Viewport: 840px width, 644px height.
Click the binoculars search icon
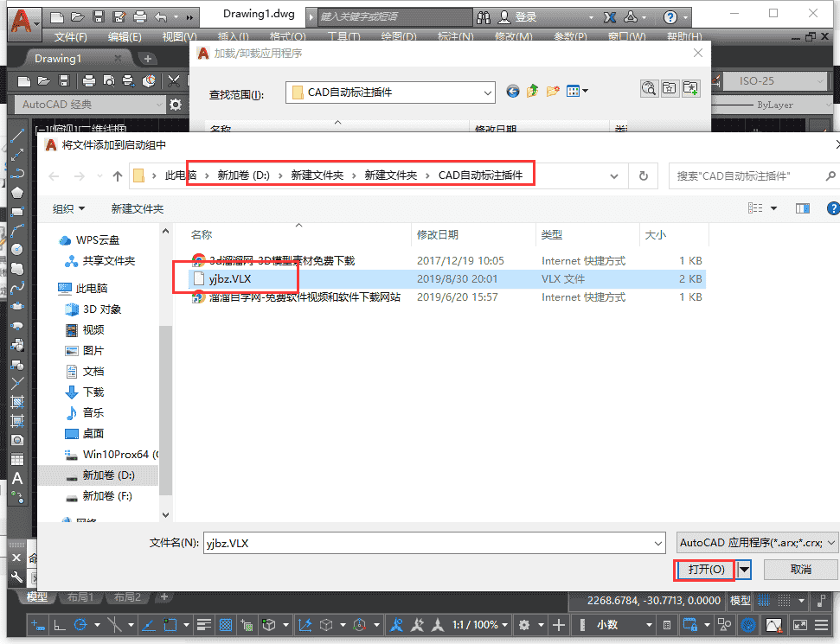(484, 17)
